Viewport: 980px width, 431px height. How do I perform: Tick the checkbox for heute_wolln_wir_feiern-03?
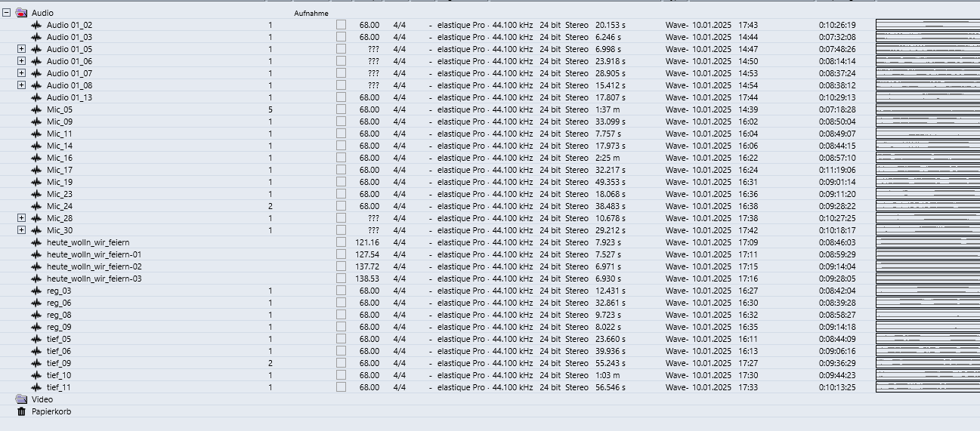[x=341, y=279]
